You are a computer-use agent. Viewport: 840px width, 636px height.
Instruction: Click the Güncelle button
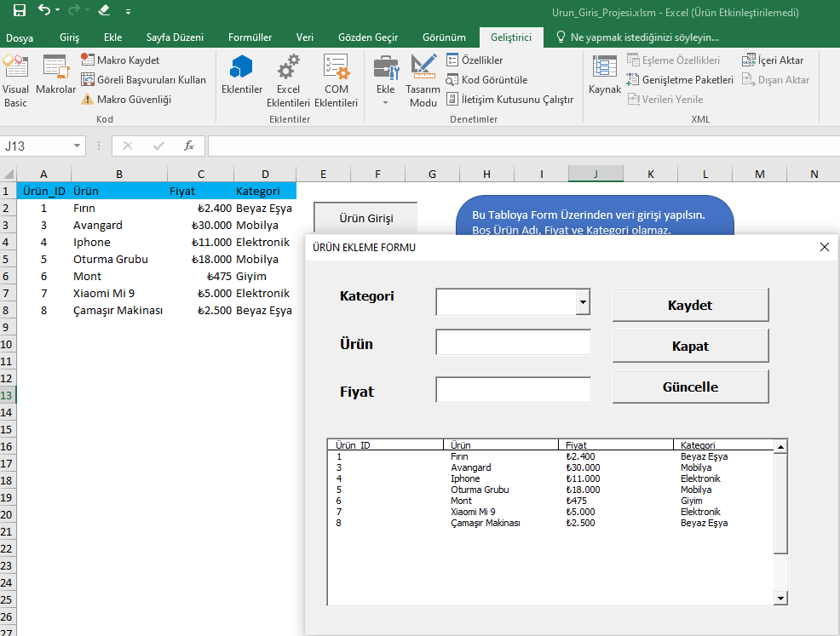pos(690,386)
